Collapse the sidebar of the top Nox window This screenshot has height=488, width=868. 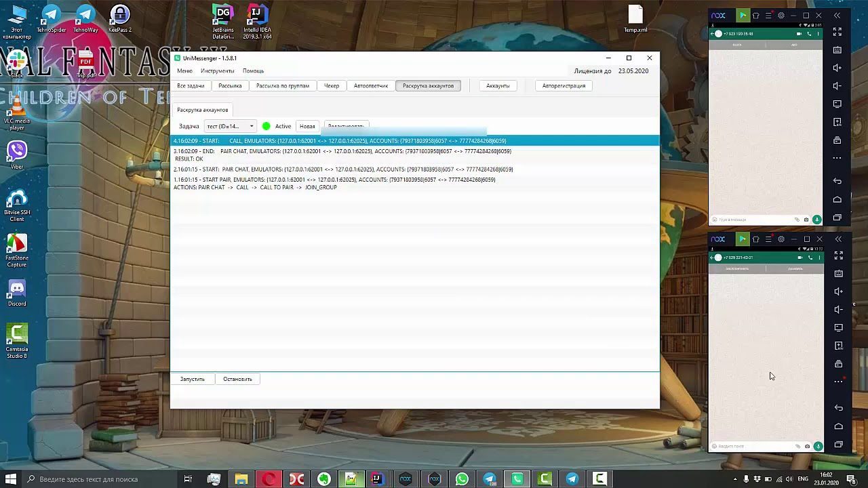click(x=837, y=15)
